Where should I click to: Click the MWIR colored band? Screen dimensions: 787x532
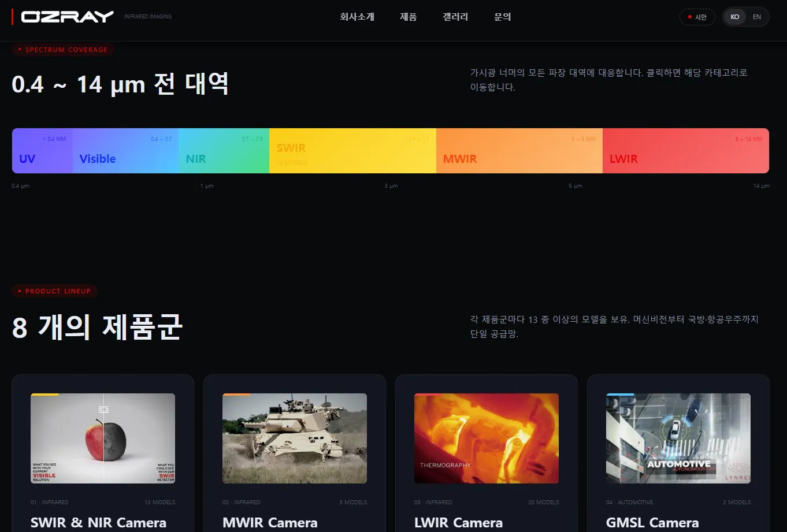tap(518, 151)
